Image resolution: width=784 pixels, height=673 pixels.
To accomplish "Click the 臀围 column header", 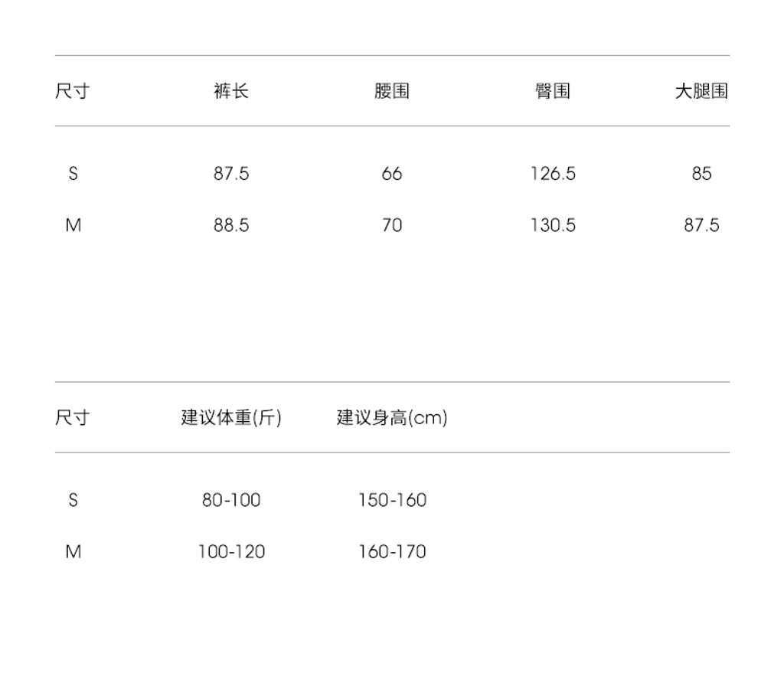I will 553,91.
